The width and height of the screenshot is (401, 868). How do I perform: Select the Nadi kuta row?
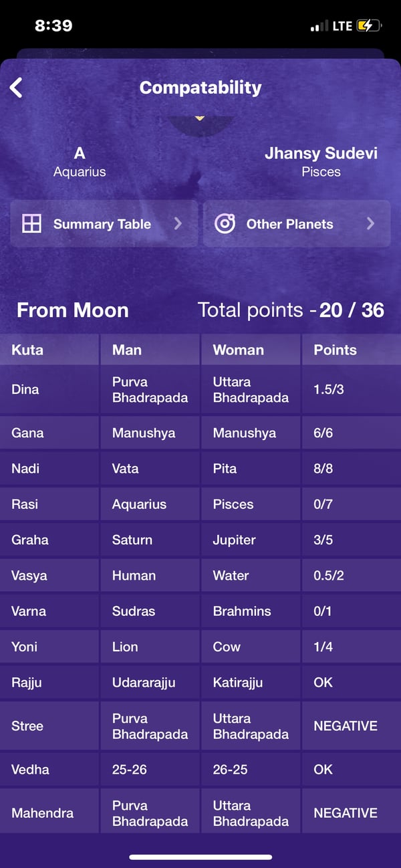[25, 469]
